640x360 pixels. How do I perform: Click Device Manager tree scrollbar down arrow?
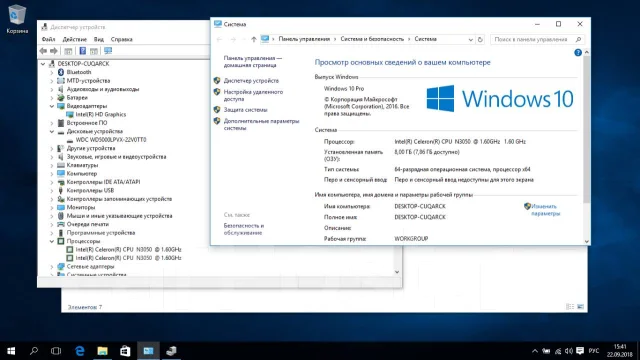click(x=397, y=272)
